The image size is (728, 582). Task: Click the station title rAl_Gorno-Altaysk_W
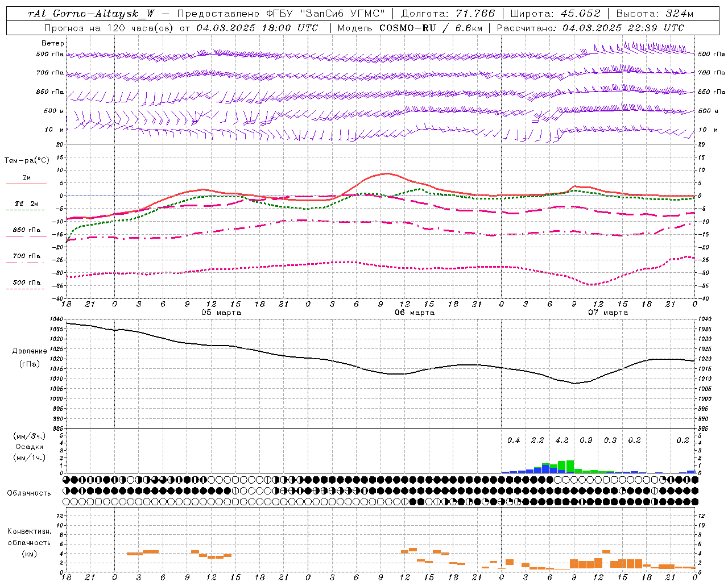(x=92, y=14)
